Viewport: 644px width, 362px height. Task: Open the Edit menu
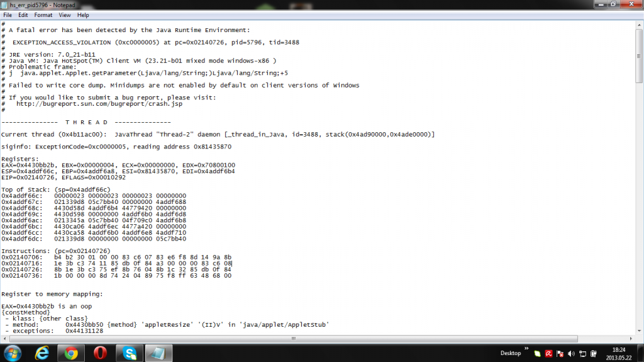pyautogui.click(x=23, y=15)
